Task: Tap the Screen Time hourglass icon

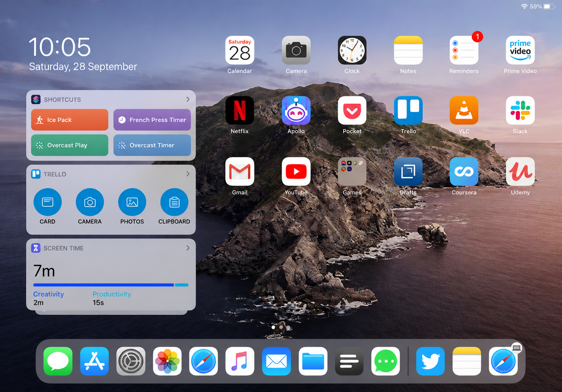Action: (x=36, y=248)
